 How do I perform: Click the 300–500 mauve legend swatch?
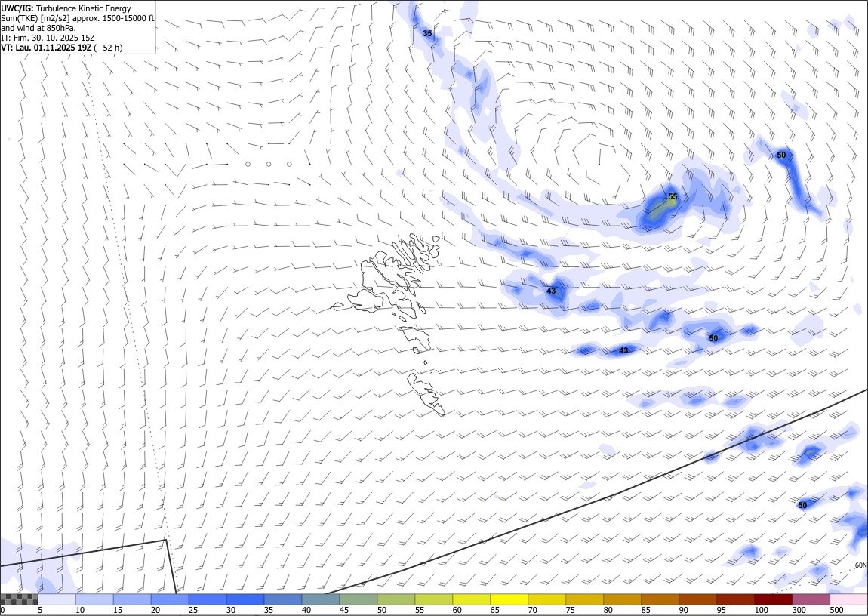pos(811,599)
